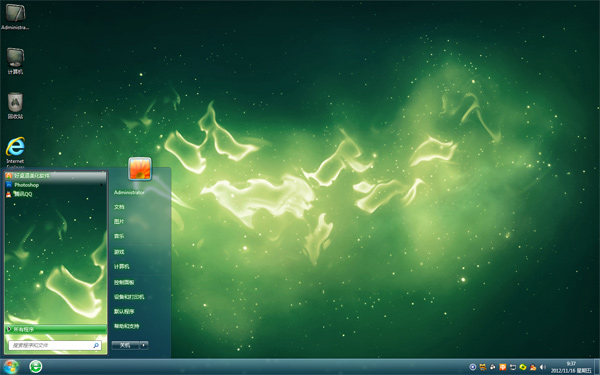Open the green browser on the taskbar
The image size is (600, 375).
[x=36, y=367]
